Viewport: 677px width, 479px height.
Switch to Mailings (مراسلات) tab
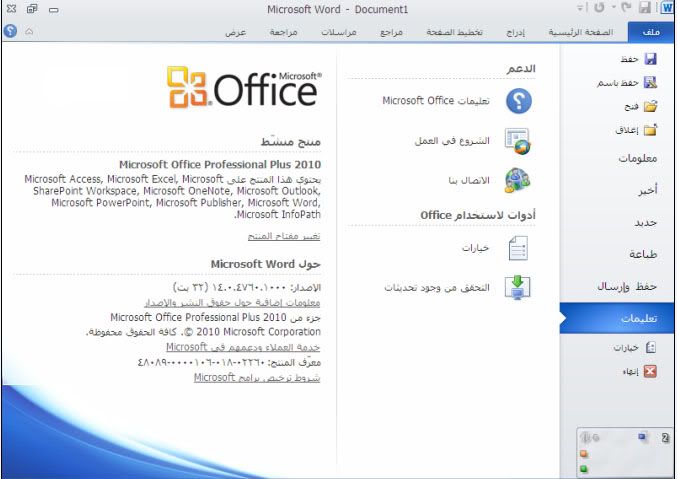coord(338,32)
